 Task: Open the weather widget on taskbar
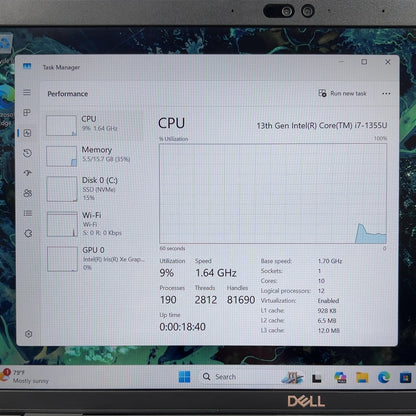[x=25, y=376]
